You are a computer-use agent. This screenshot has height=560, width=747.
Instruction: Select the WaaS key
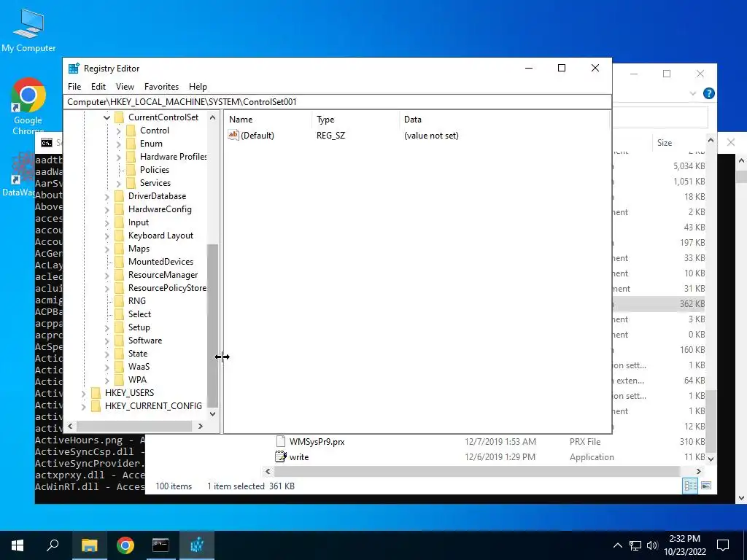139,366
